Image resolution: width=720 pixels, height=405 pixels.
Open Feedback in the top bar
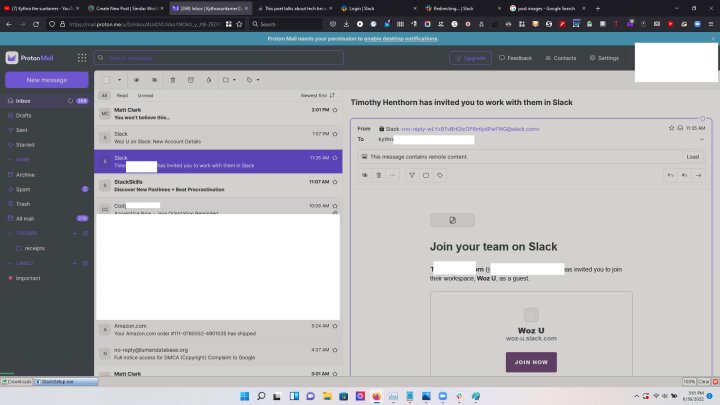(x=515, y=58)
